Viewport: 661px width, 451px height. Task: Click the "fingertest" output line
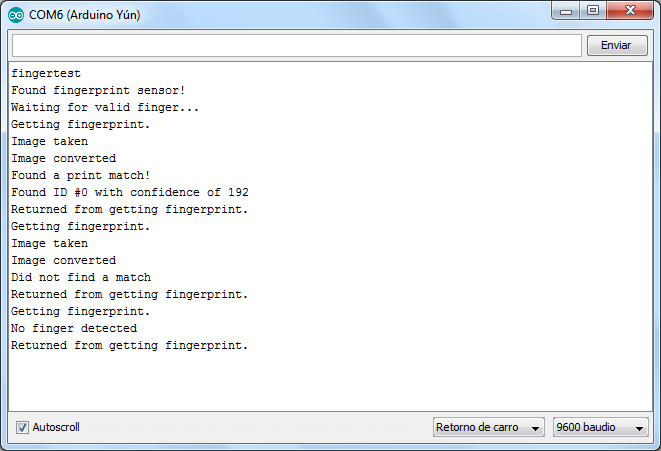coord(46,73)
